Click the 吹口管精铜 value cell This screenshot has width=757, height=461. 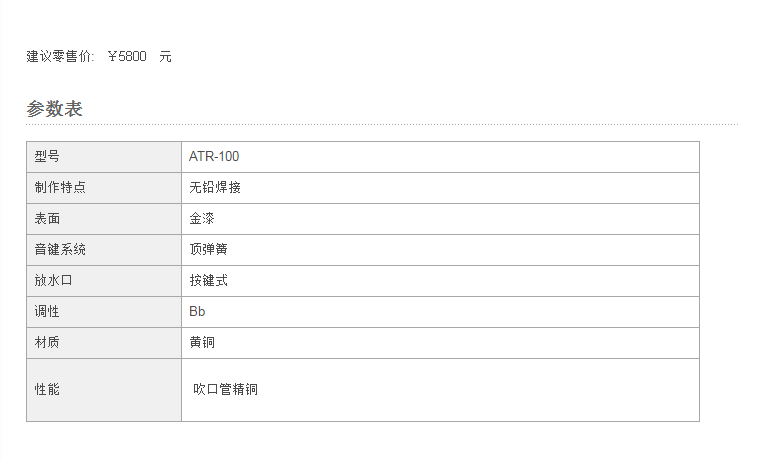coord(440,390)
